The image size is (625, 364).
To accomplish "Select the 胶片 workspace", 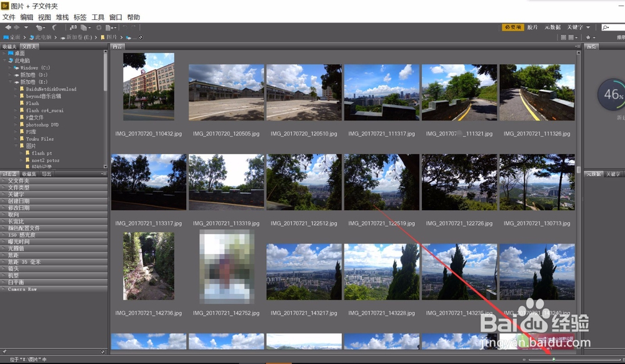I will coord(532,27).
